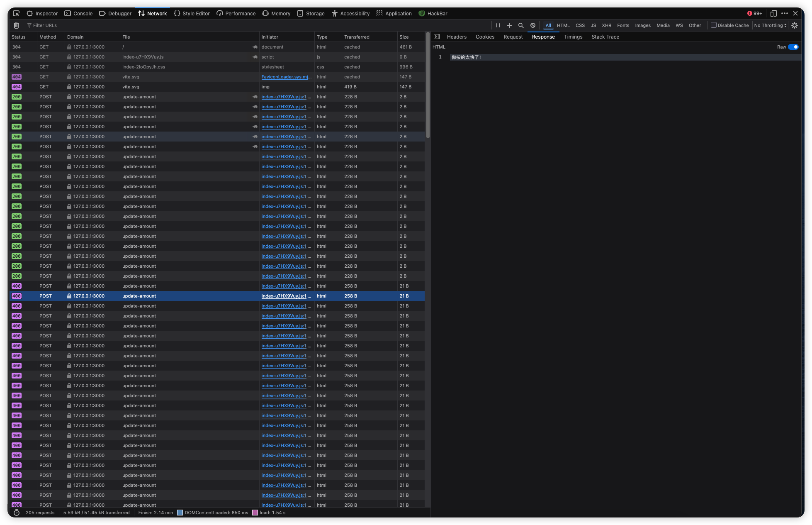Select the index-u7HX9Vuy.js request row
This screenshot has height=525, width=812.
pyautogui.click(x=216, y=57)
